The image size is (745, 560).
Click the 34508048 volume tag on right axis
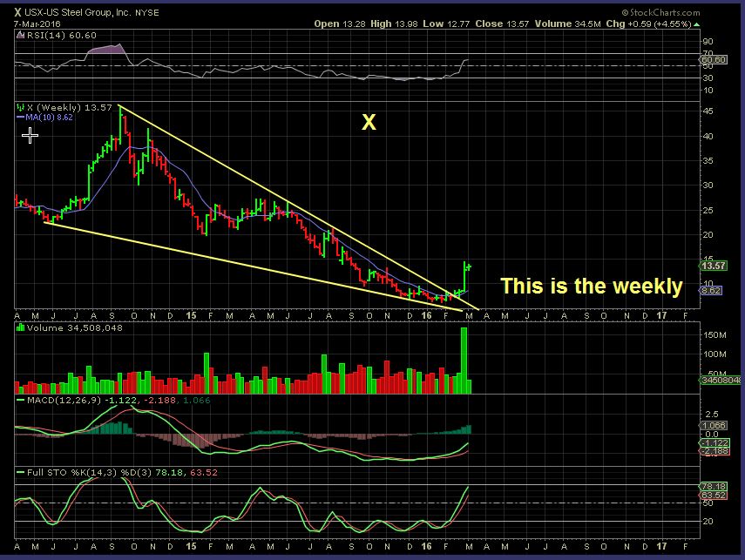click(x=721, y=380)
